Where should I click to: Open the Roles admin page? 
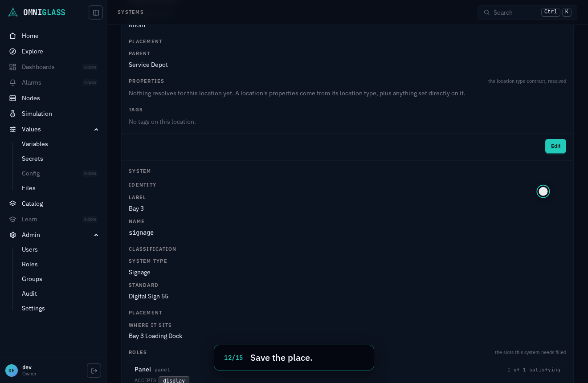pos(30,264)
